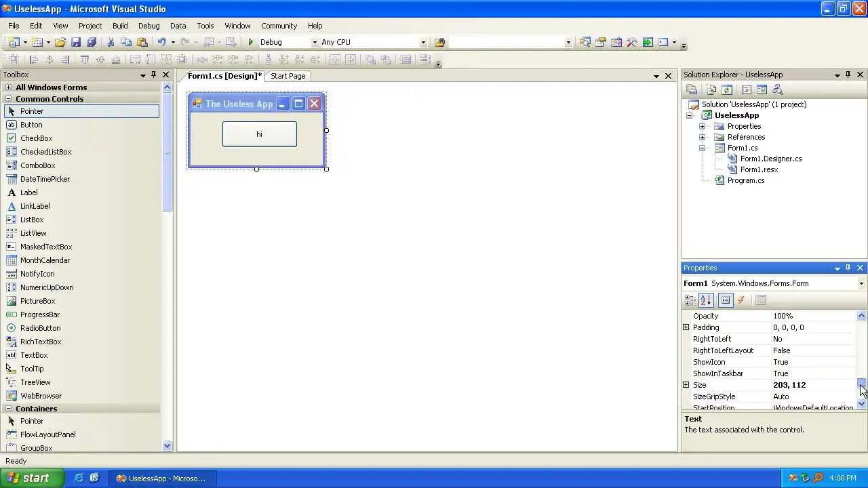Image resolution: width=868 pixels, height=488 pixels.
Task: Select the Form1.cs [Design] tab
Action: pos(224,76)
